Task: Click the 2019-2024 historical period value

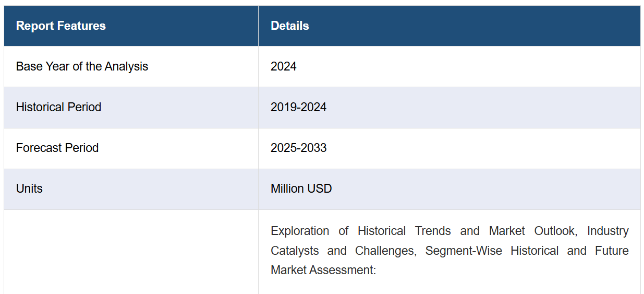Action: 298,107
